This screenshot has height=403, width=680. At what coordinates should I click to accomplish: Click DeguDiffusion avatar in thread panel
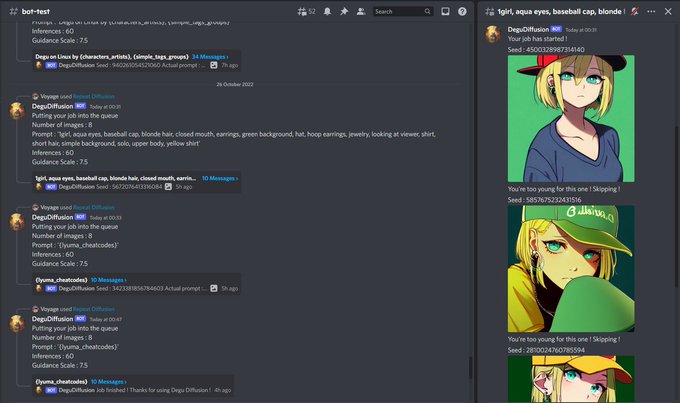(x=493, y=34)
